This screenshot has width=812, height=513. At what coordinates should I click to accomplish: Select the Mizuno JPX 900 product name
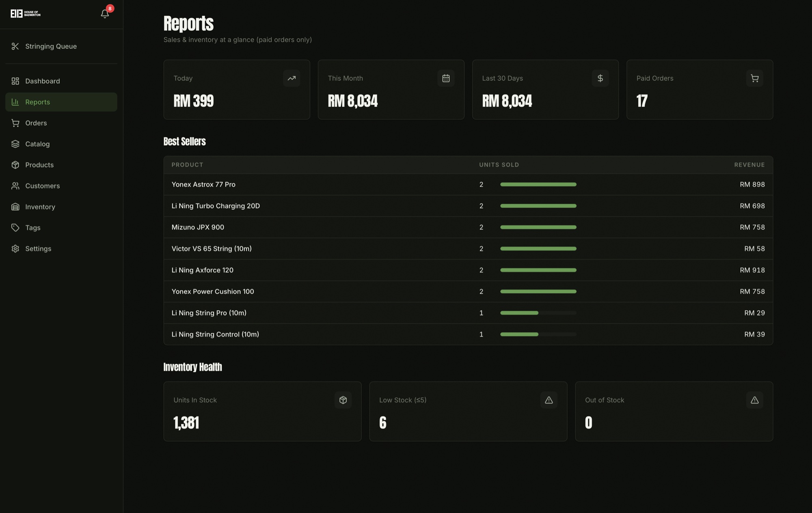click(x=198, y=227)
